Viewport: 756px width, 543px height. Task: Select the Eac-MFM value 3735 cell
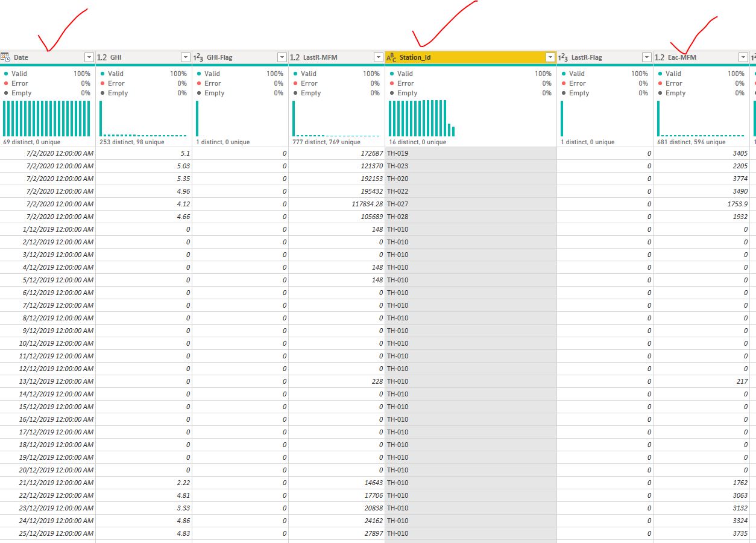pyautogui.click(x=702, y=533)
